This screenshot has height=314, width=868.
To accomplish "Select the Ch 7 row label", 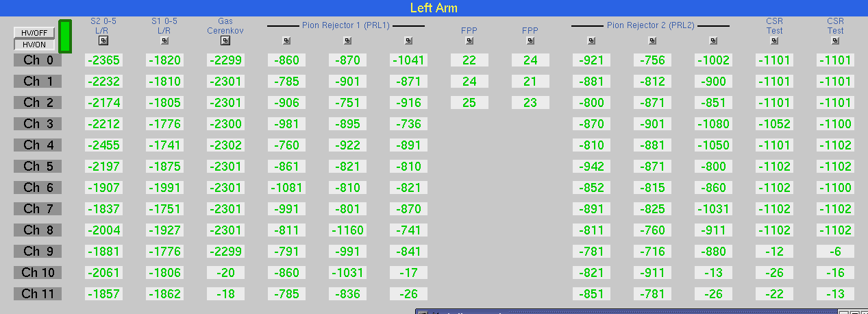I will 38,209.
